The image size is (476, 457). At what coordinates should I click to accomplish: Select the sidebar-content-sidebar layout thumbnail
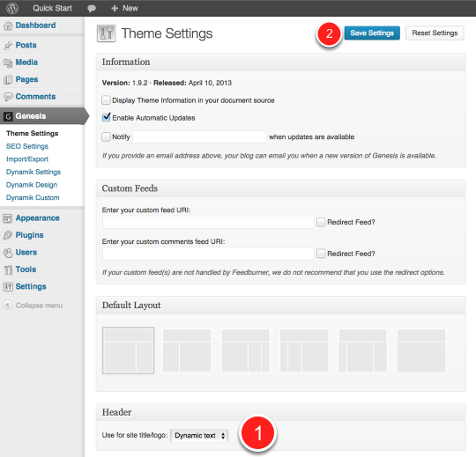point(363,350)
